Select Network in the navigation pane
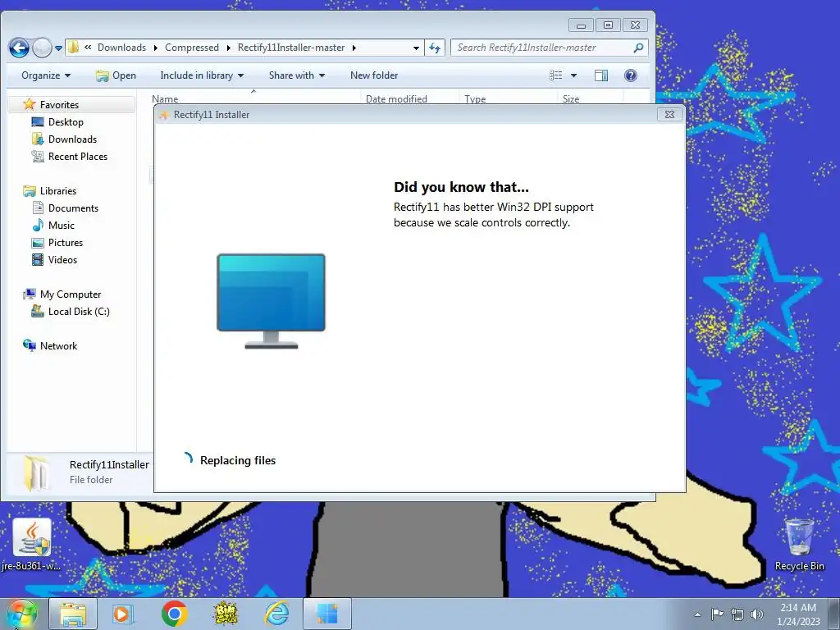The width and height of the screenshot is (840, 630). click(58, 346)
